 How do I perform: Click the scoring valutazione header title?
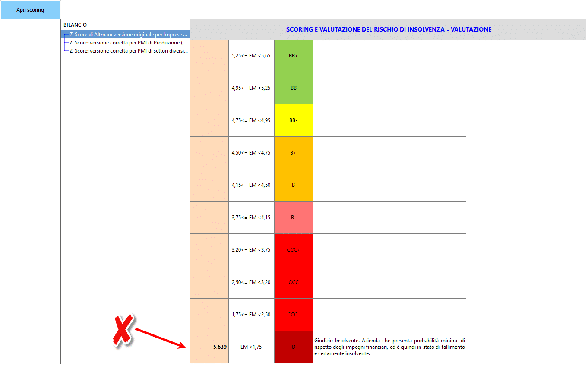point(389,29)
